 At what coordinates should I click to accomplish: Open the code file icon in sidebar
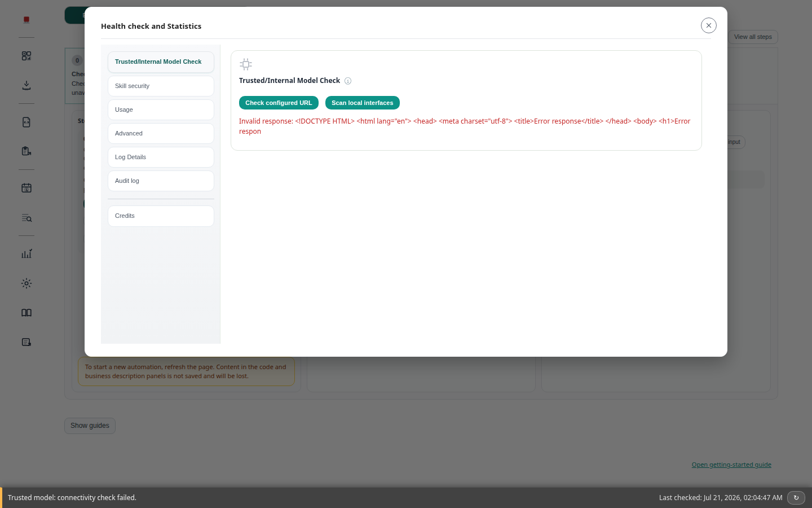[x=27, y=122]
